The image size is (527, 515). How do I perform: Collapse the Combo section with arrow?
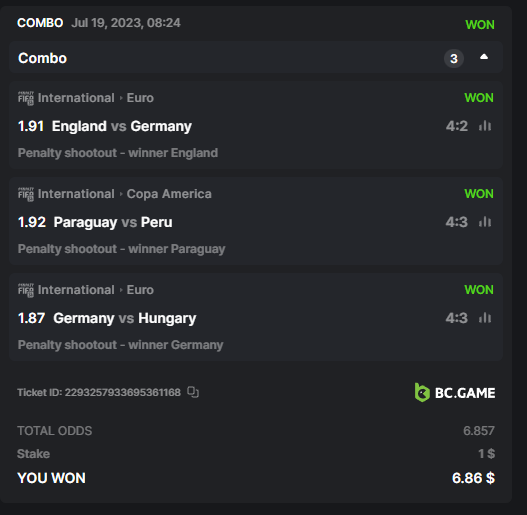pyautogui.click(x=484, y=57)
